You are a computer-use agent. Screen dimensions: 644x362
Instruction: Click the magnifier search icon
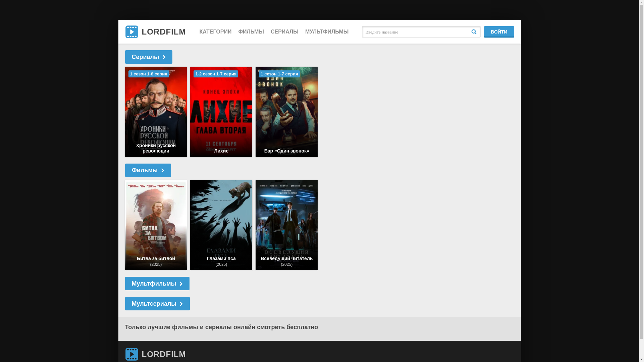474,32
